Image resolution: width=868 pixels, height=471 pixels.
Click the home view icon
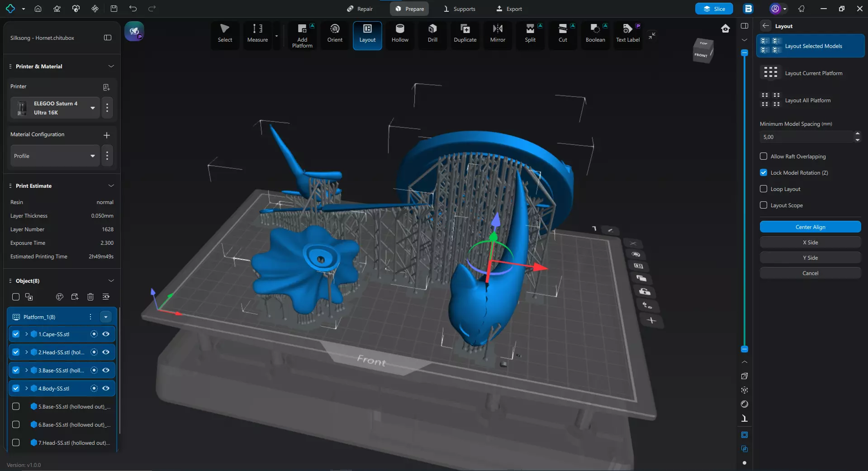click(x=726, y=29)
